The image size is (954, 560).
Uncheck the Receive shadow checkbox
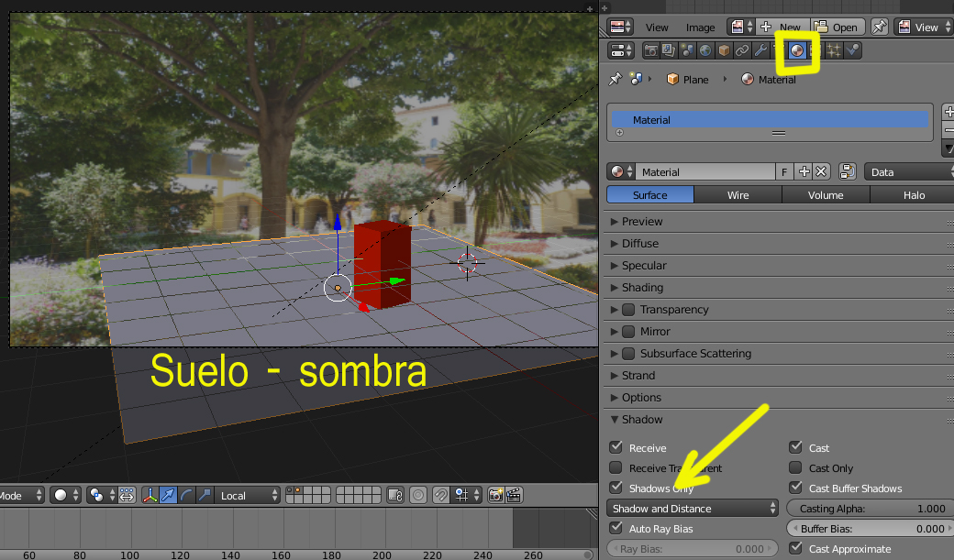click(x=616, y=447)
